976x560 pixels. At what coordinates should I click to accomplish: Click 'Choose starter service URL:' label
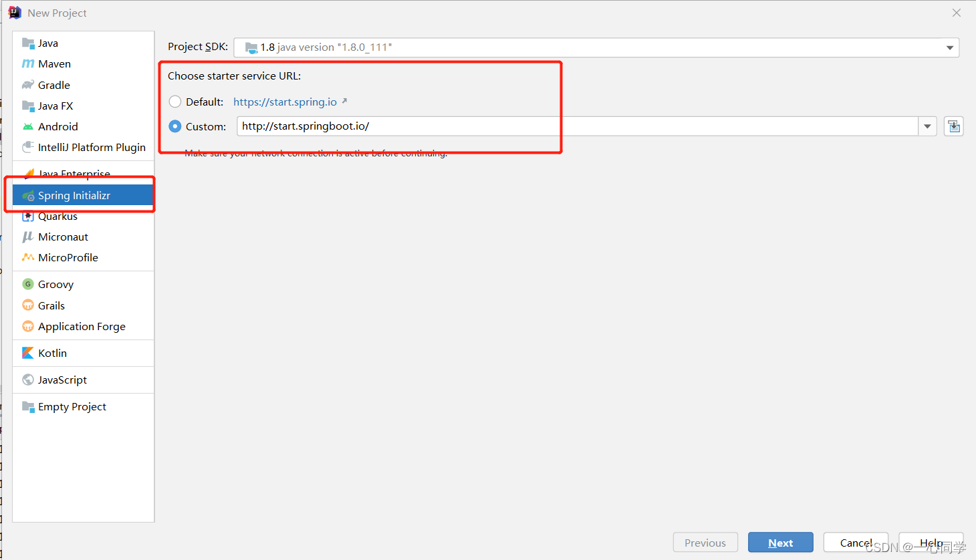coord(234,76)
